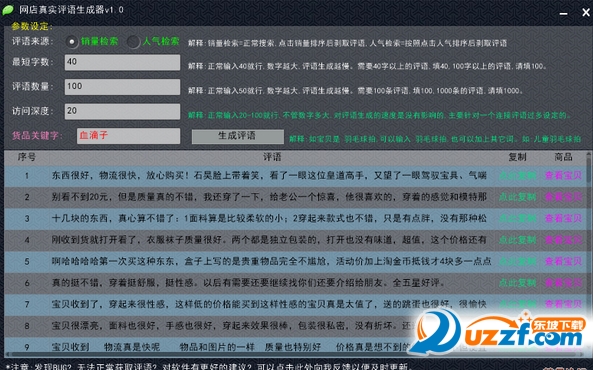Click the horizontal scrollbar under review list
593x370 pixels.
[x=295, y=354]
